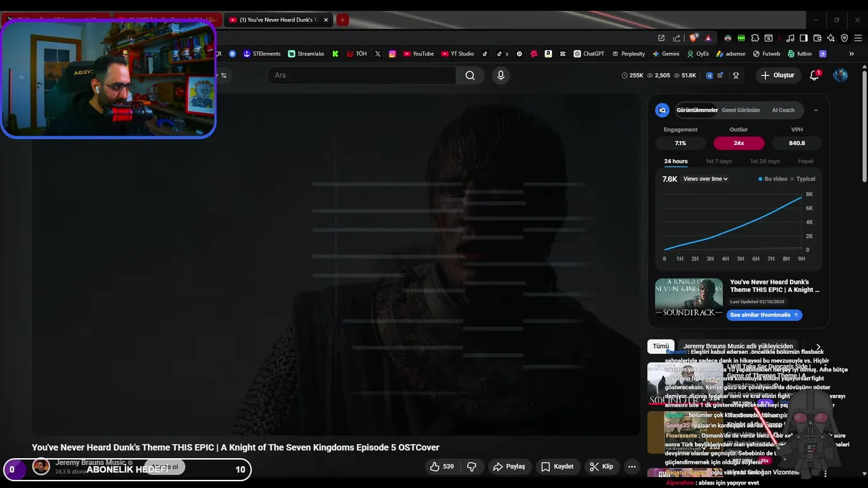Open the Futweb bookmark
This screenshot has height=488, width=868.
click(766, 54)
